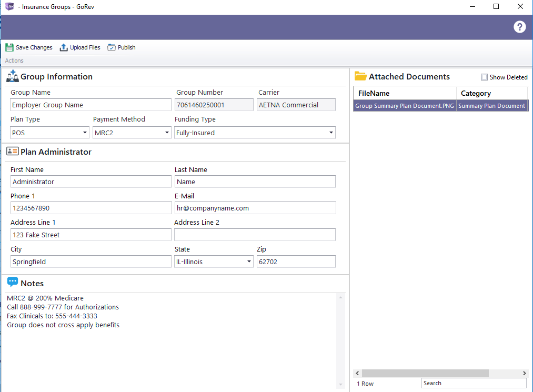The height and width of the screenshot is (392, 533).
Task: Click the Notes scrollbar down arrow
Action: pyautogui.click(x=340, y=385)
